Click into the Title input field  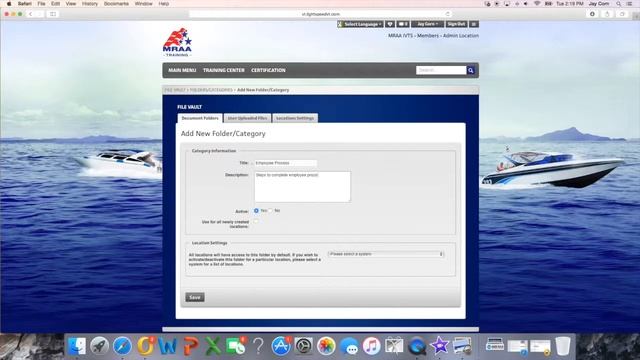[285, 163]
